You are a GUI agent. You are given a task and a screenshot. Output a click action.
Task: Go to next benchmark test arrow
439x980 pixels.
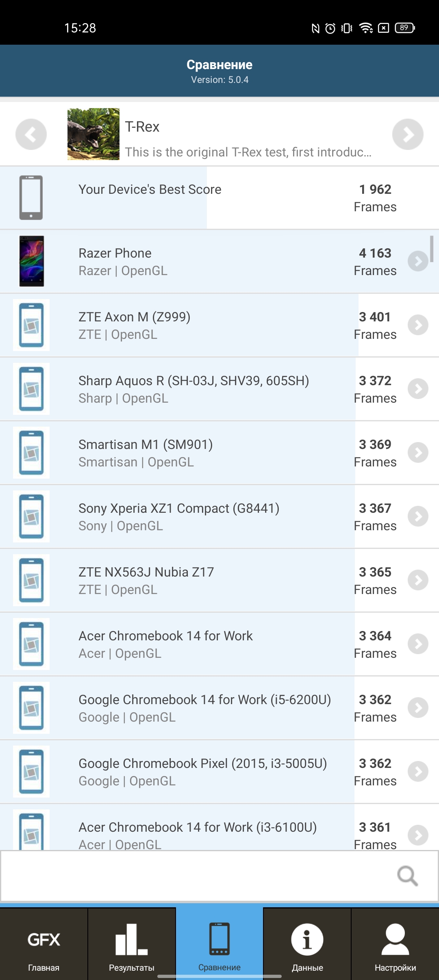click(408, 134)
